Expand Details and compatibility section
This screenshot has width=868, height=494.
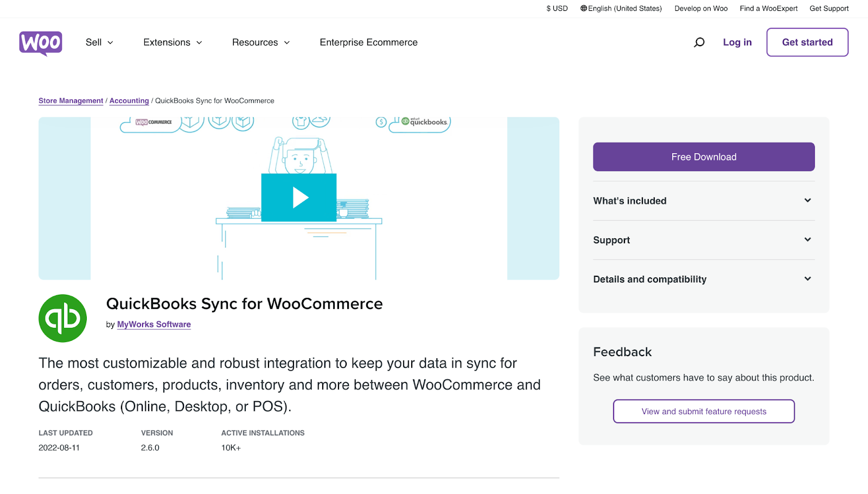[704, 279]
